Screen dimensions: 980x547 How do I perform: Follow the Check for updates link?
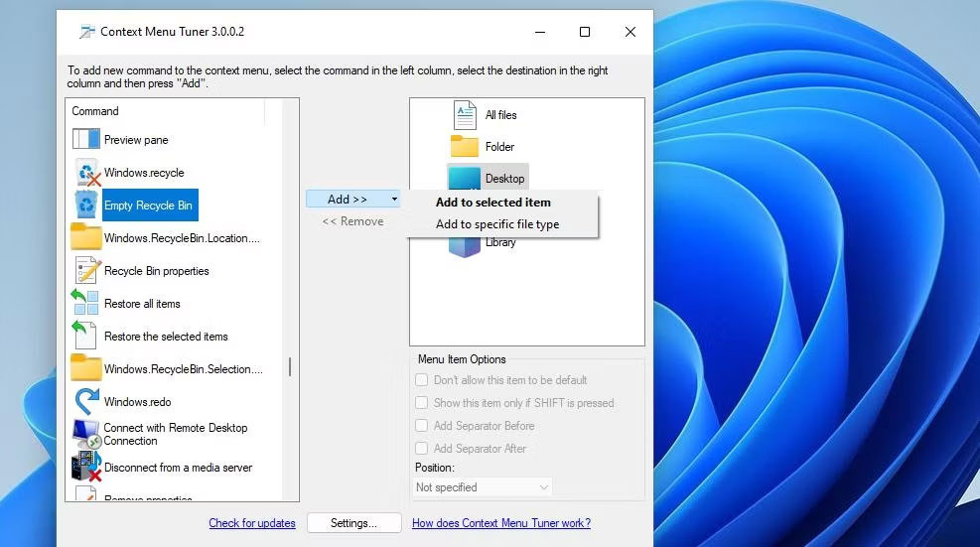[x=251, y=523]
